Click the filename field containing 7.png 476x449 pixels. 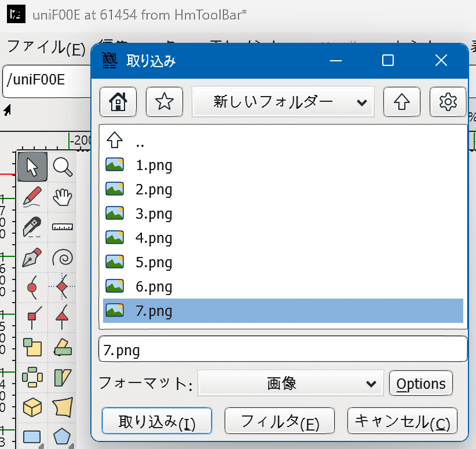(x=283, y=350)
